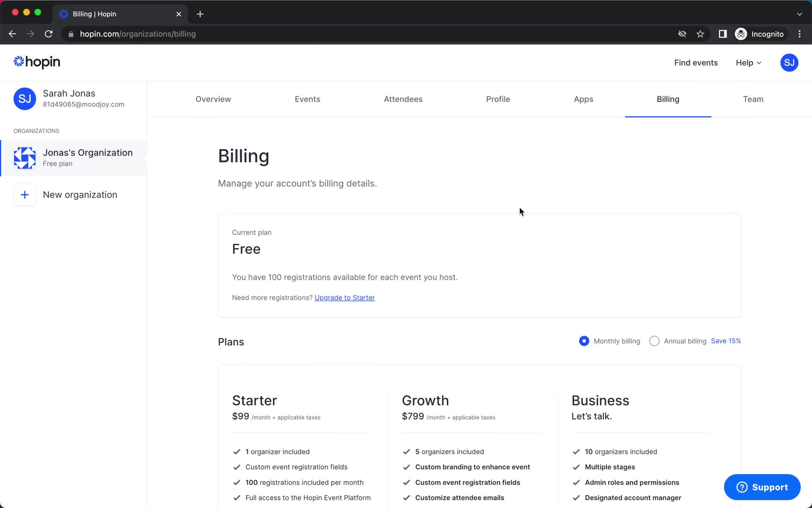This screenshot has height=508, width=812.
Task: Click the Upgrade to Starter link
Action: (x=345, y=298)
